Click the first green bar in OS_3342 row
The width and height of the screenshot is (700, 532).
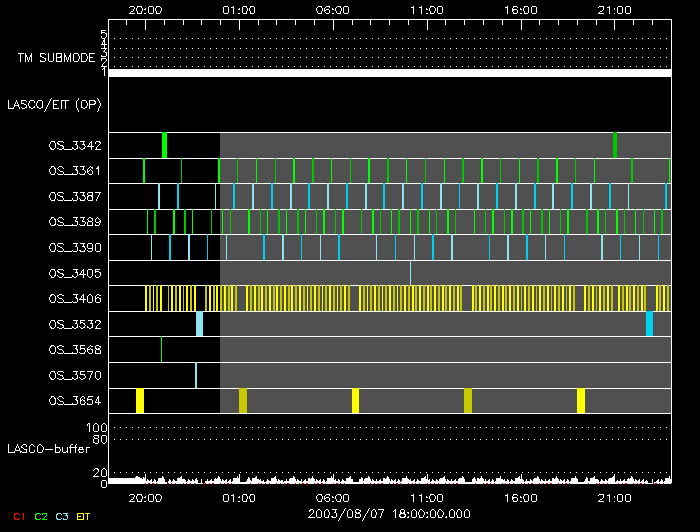pyautogui.click(x=164, y=145)
